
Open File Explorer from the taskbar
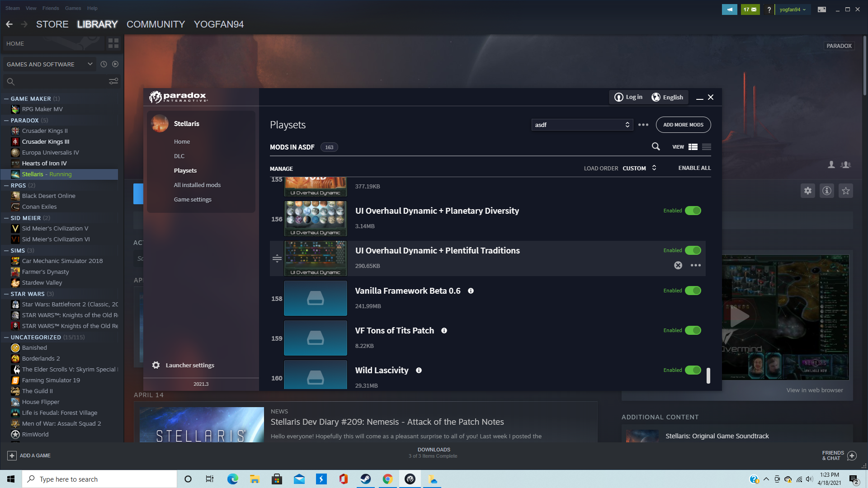click(x=255, y=479)
